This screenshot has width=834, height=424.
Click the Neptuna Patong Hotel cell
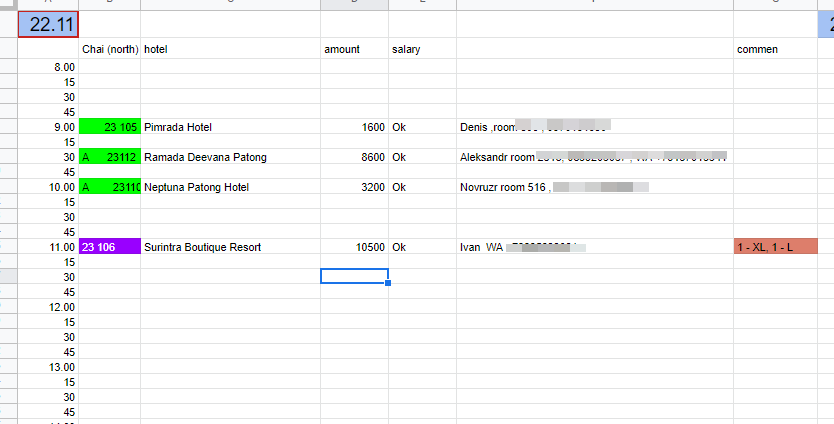pyautogui.click(x=230, y=187)
